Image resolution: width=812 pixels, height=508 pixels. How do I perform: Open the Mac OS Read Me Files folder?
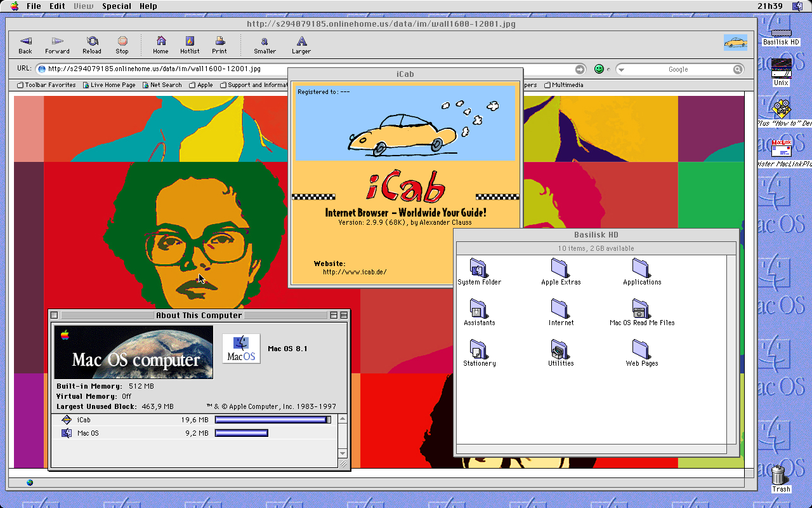[642, 312]
